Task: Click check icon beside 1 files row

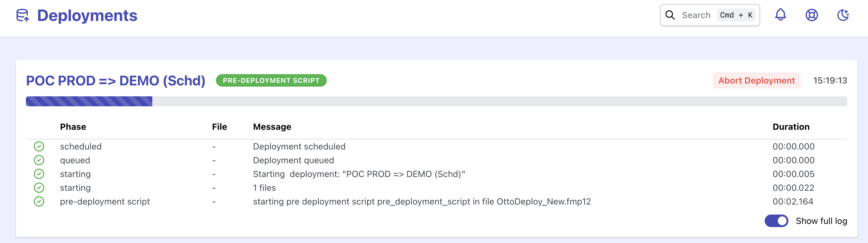Action: [x=39, y=188]
